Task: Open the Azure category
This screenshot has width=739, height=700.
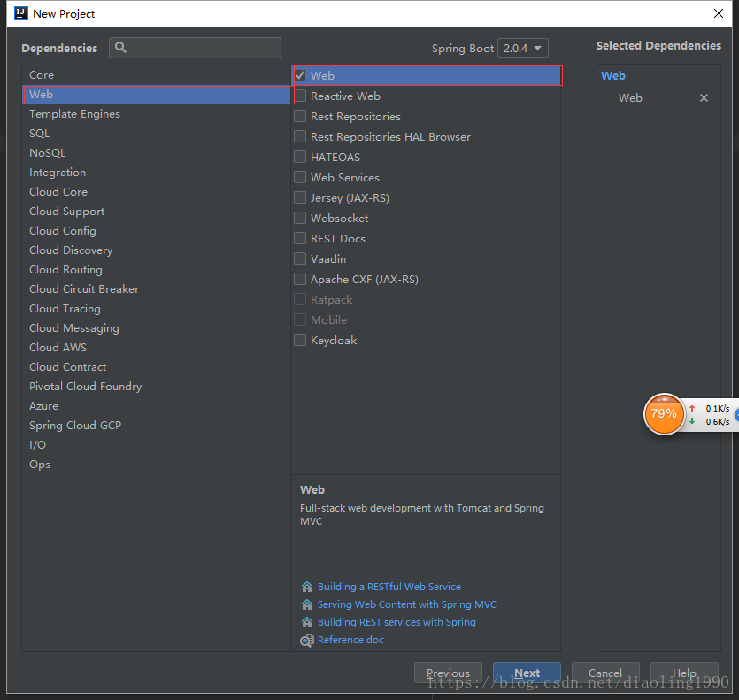Action: click(x=156, y=406)
